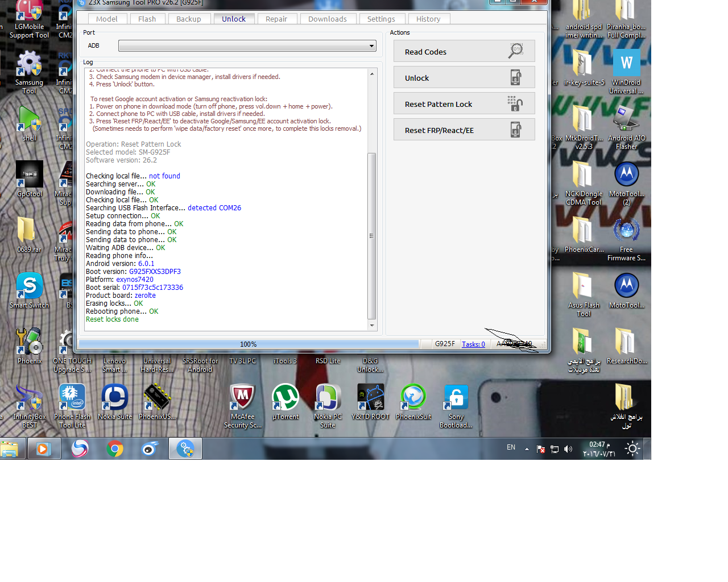Open Windows Explorer from the taskbar
Image resolution: width=728 pixels, height=582 pixels.
[x=10, y=449]
